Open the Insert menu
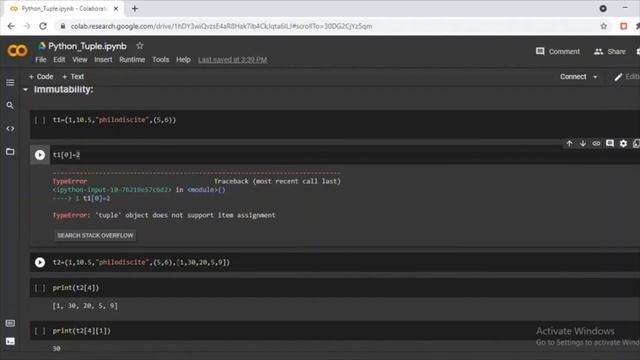Screen dimensions: 640x360 [103, 60]
